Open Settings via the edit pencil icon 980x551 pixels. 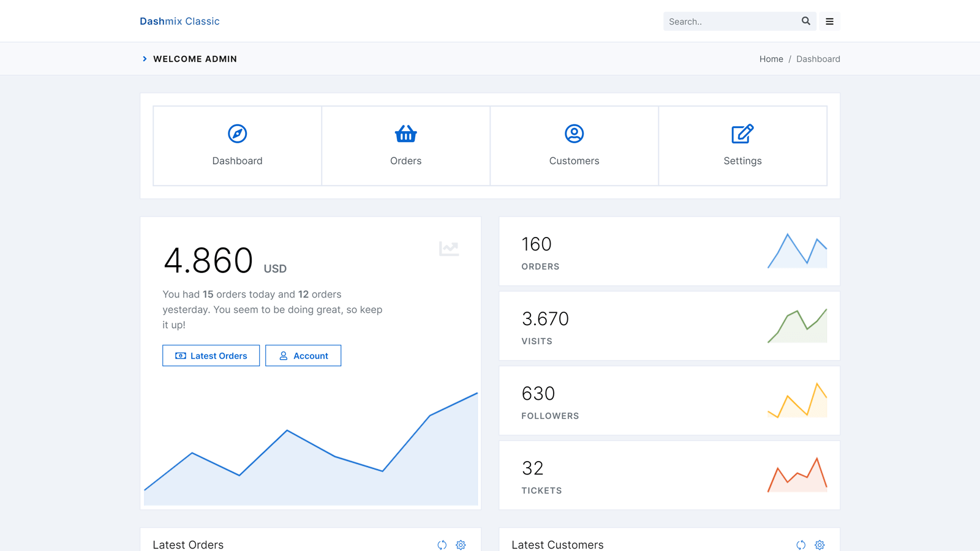click(x=742, y=133)
